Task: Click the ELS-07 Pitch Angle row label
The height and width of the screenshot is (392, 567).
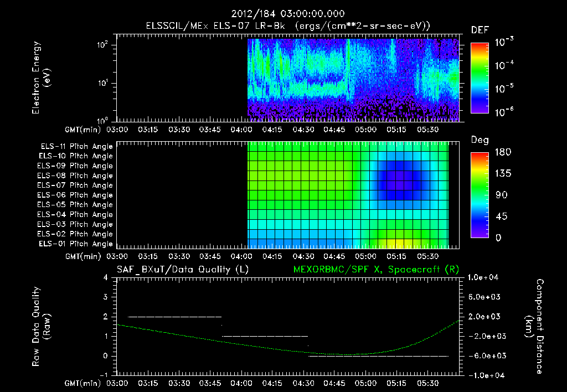Action: pyautogui.click(x=75, y=185)
